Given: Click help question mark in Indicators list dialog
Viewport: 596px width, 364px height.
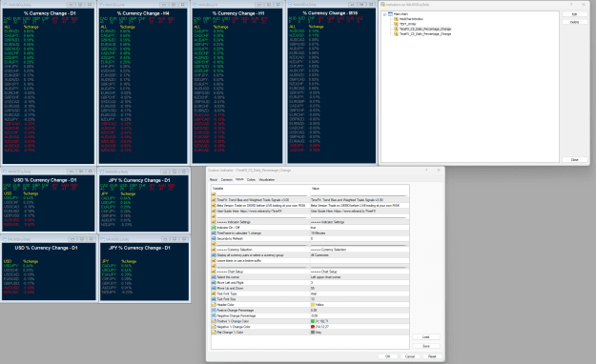Looking at the screenshot, I should (x=571, y=5).
